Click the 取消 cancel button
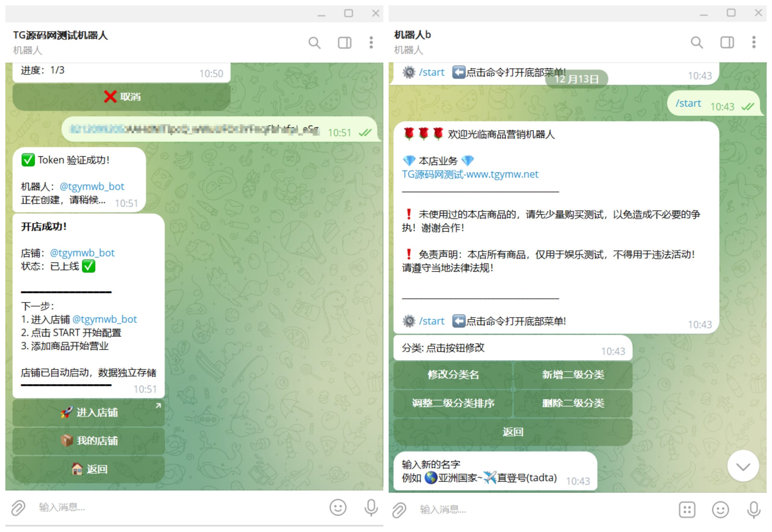Viewport: 772px width, 532px height. [122, 97]
